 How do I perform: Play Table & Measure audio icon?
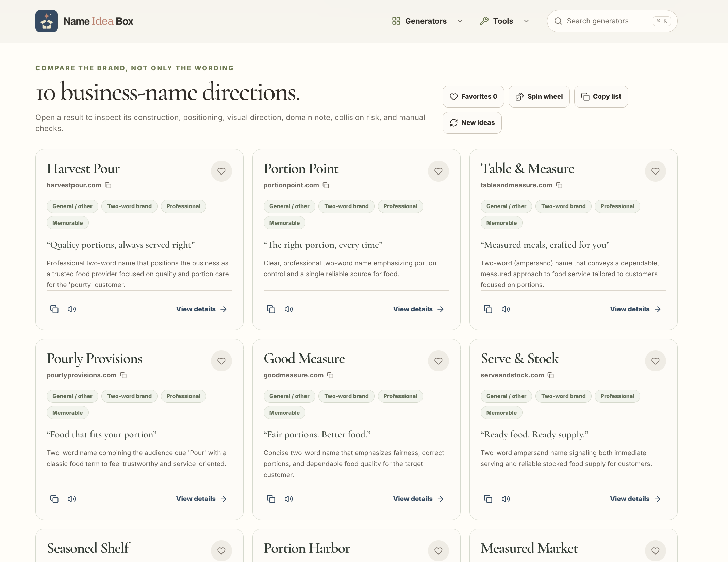[506, 309]
